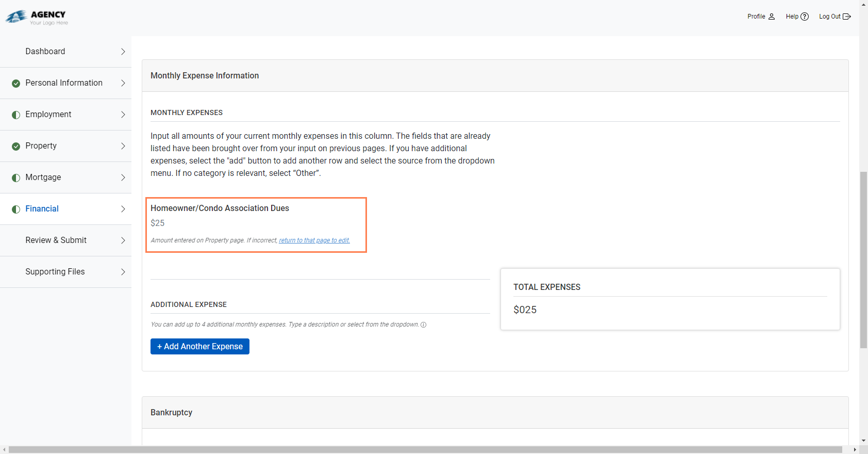Click the Log Out arrow icon
868x454 pixels.
[x=847, y=17]
